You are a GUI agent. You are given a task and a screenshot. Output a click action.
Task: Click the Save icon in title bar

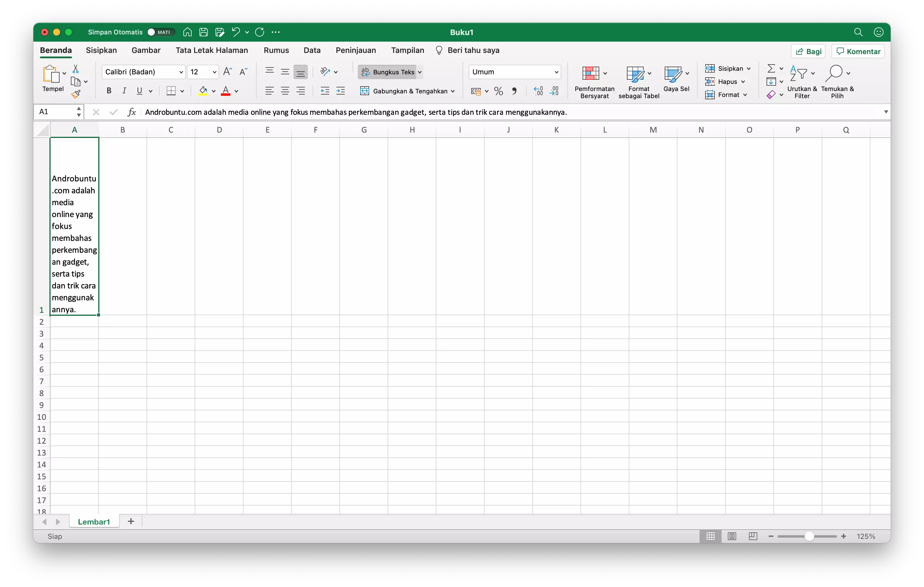pyautogui.click(x=203, y=32)
